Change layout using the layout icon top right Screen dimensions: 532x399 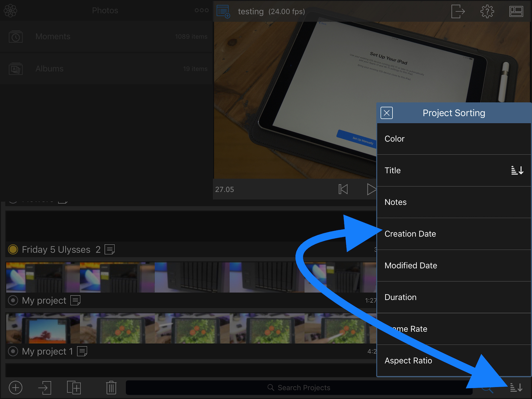(x=516, y=11)
